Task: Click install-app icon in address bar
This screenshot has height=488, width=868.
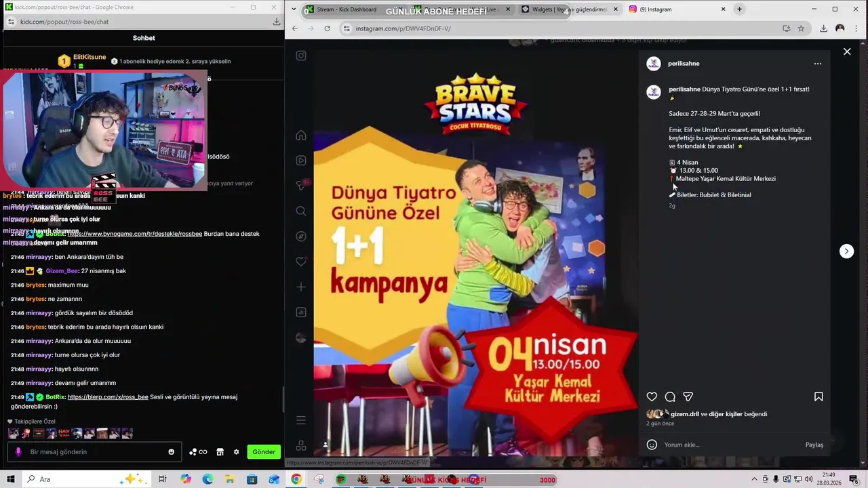Action: pyautogui.click(x=786, y=28)
